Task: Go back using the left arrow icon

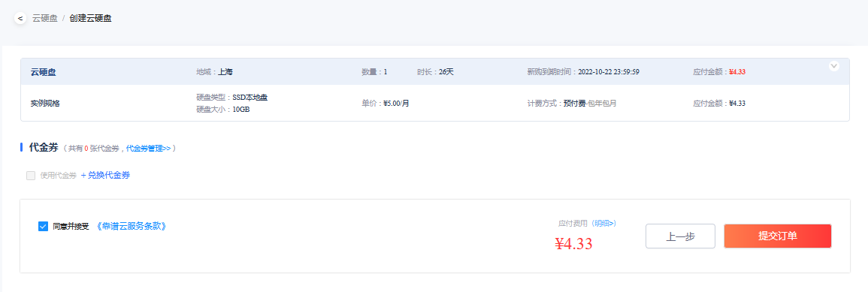Action: 20,18
